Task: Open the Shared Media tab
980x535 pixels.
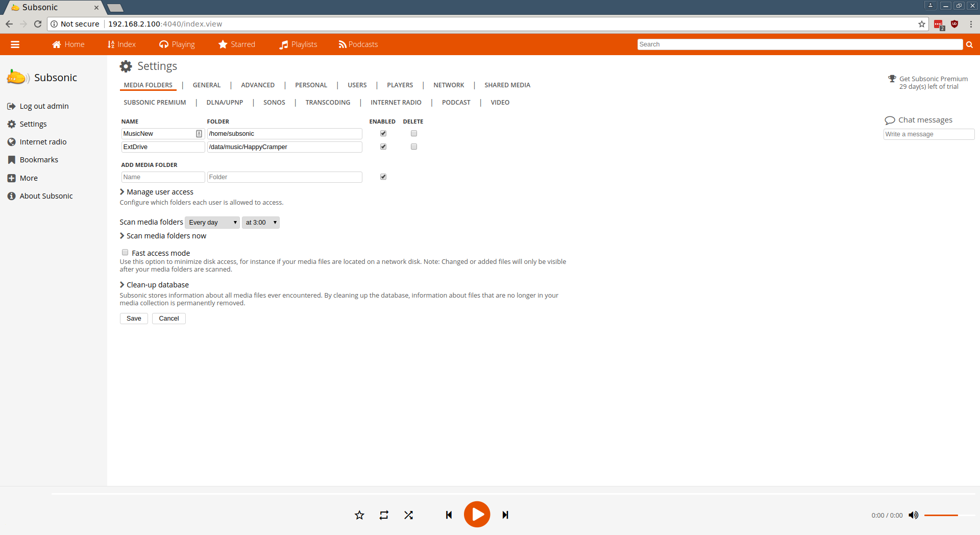Action: (507, 85)
